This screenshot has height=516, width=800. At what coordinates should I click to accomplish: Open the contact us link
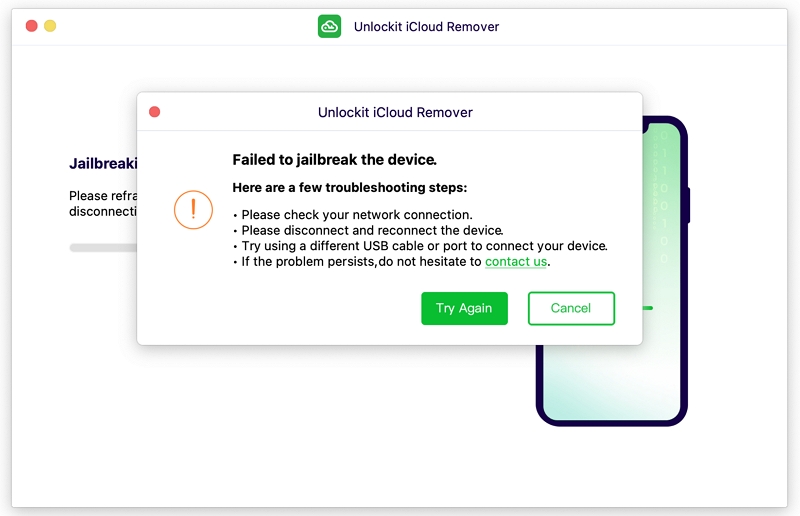516,262
